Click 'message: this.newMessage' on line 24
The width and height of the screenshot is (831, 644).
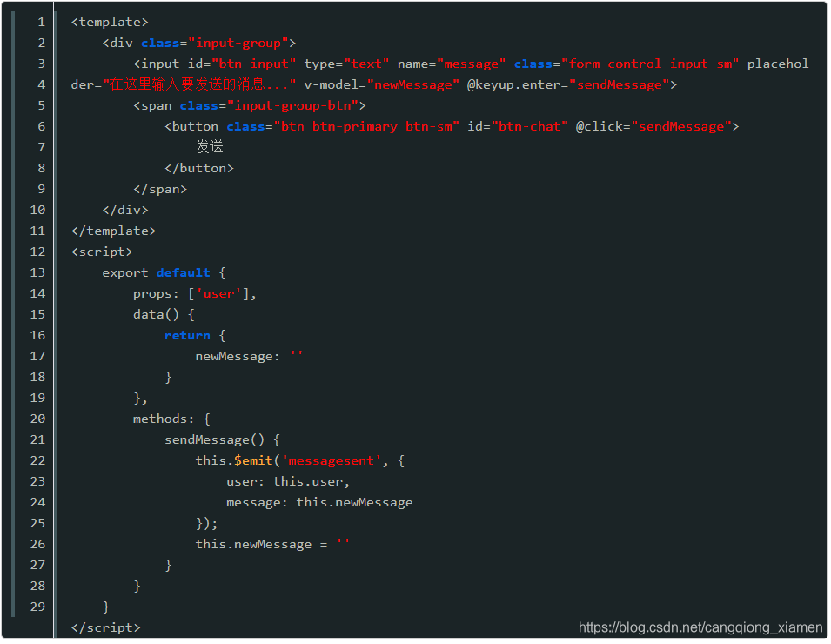(319, 502)
